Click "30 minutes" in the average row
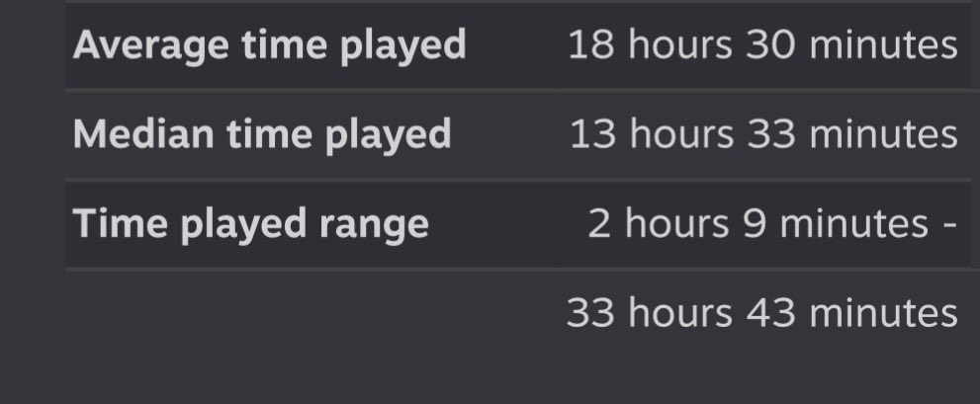This screenshot has height=404, width=980. tap(851, 45)
